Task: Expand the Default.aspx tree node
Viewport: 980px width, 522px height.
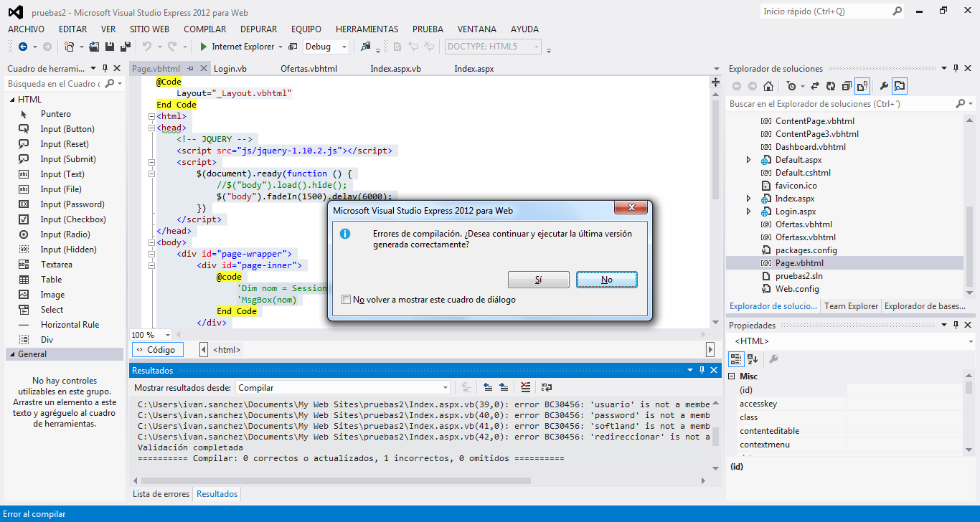Action: (x=749, y=160)
